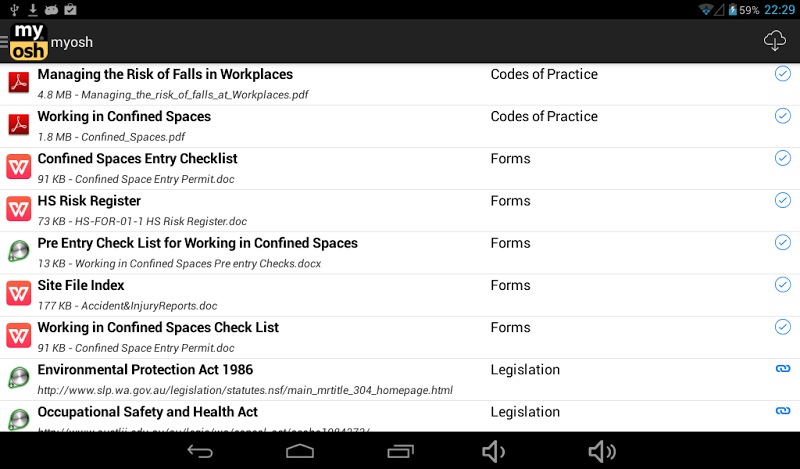Image resolution: width=800 pixels, height=469 pixels.
Task: Toggle checkmark on Pre Entry Check List row
Action: coord(783,242)
